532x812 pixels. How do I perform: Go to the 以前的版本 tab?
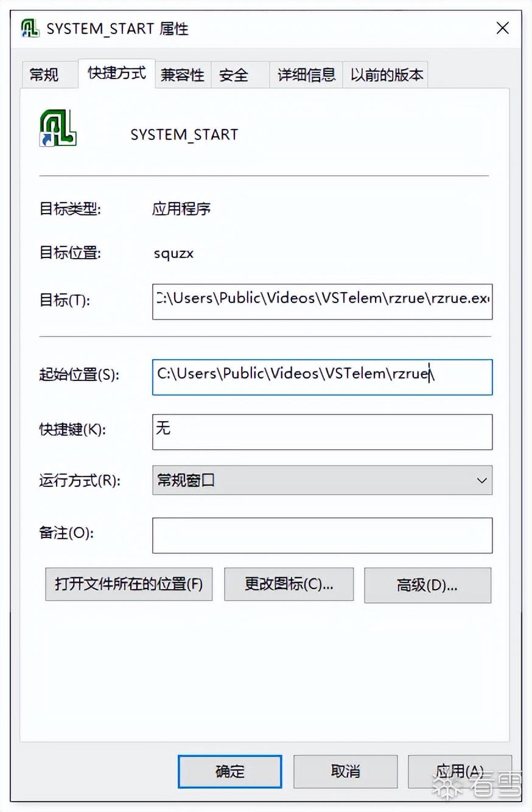pyautogui.click(x=386, y=75)
